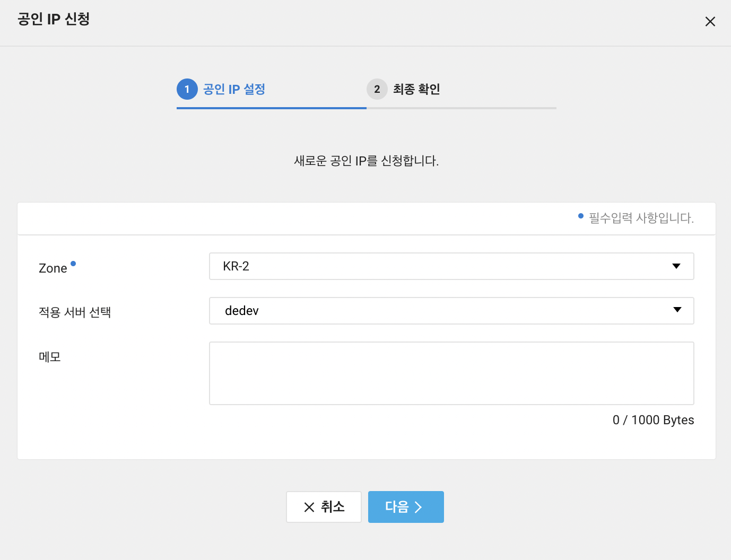The image size is (731, 560).
Task: Click the 새로운 공인 IP를 신청합니다. description text
Action: [x=367, y=161]
